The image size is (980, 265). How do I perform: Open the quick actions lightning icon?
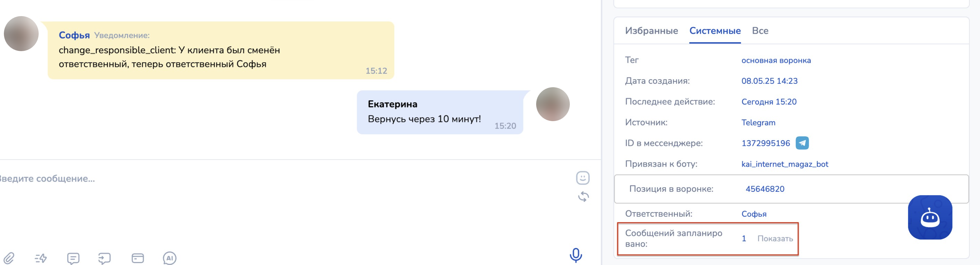[41, 258]
